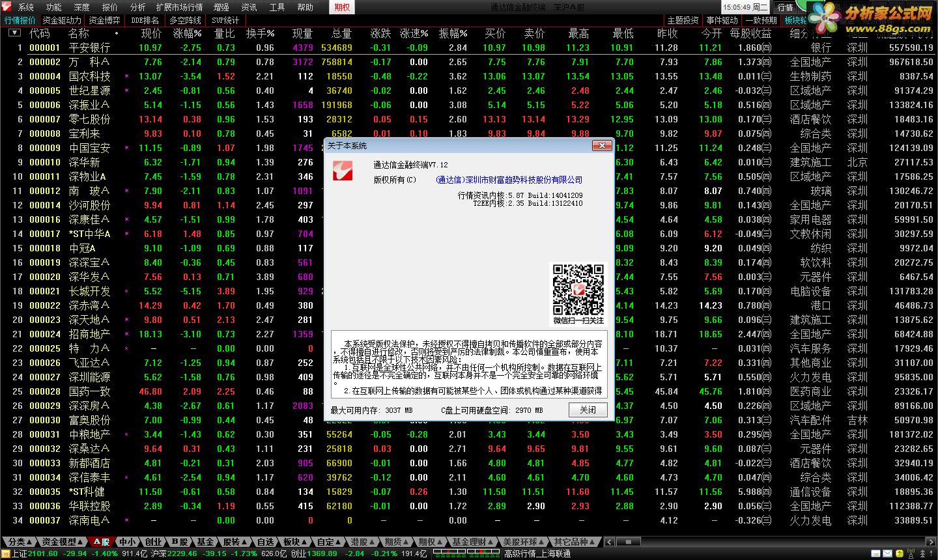Click the x marker beside 国农科技

126,76
